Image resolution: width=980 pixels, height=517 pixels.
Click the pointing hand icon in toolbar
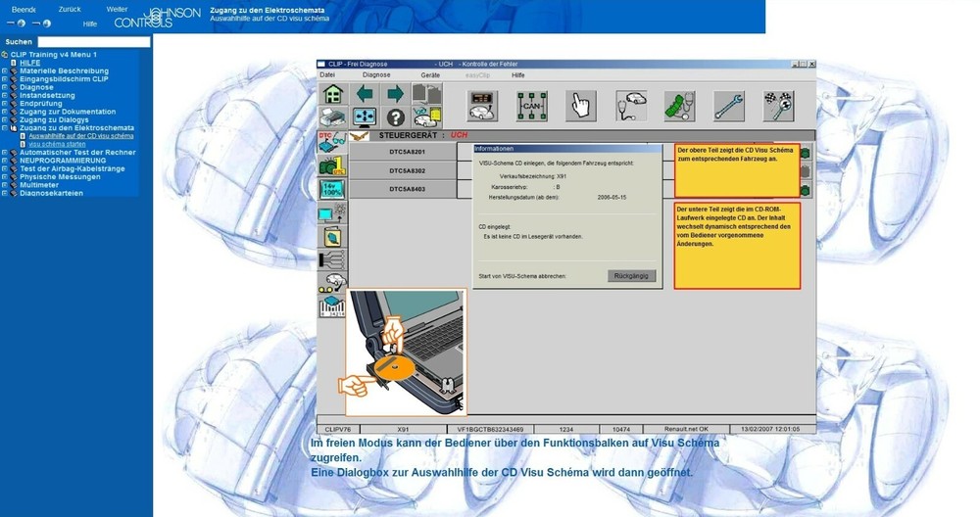(580, 106)
